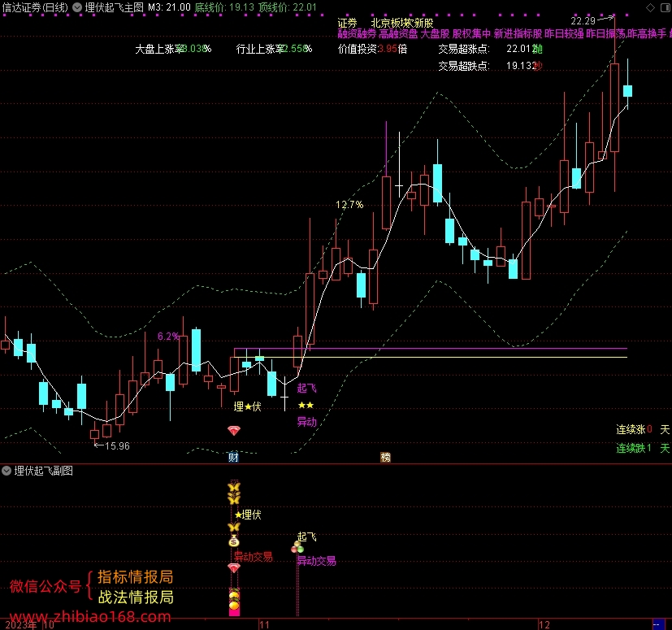Click the 价值投资 ratio text

372,49
